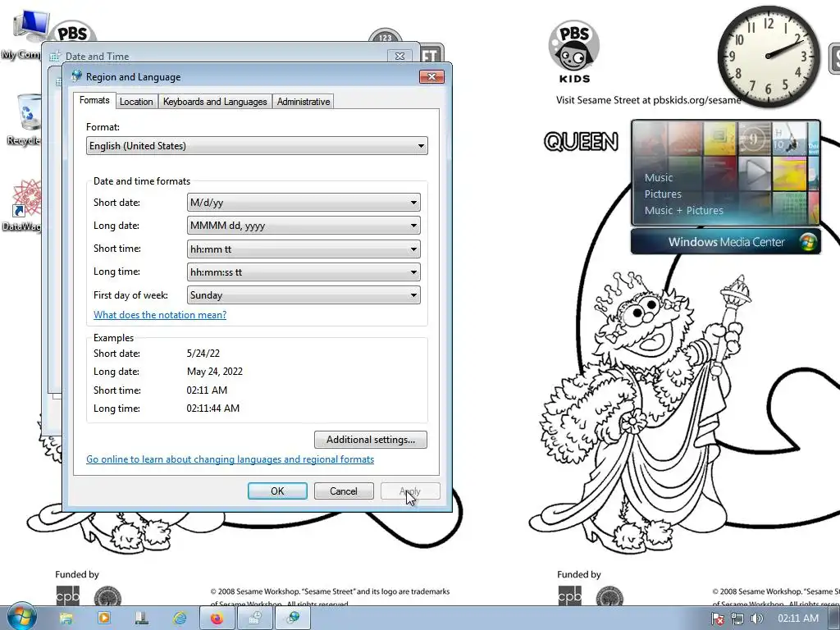Click the Short time example 02:11 AM
The image size is (840, 630).
tap(207, 390)
